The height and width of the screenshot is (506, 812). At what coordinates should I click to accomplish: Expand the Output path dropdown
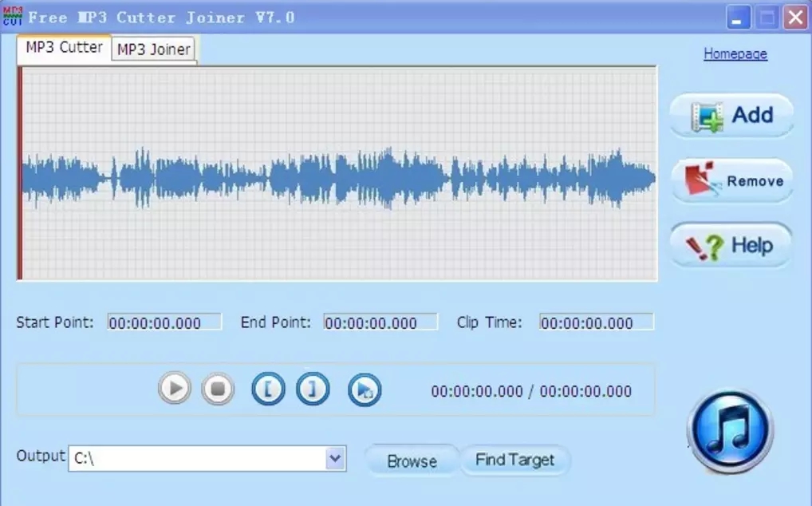click(335, 458)
